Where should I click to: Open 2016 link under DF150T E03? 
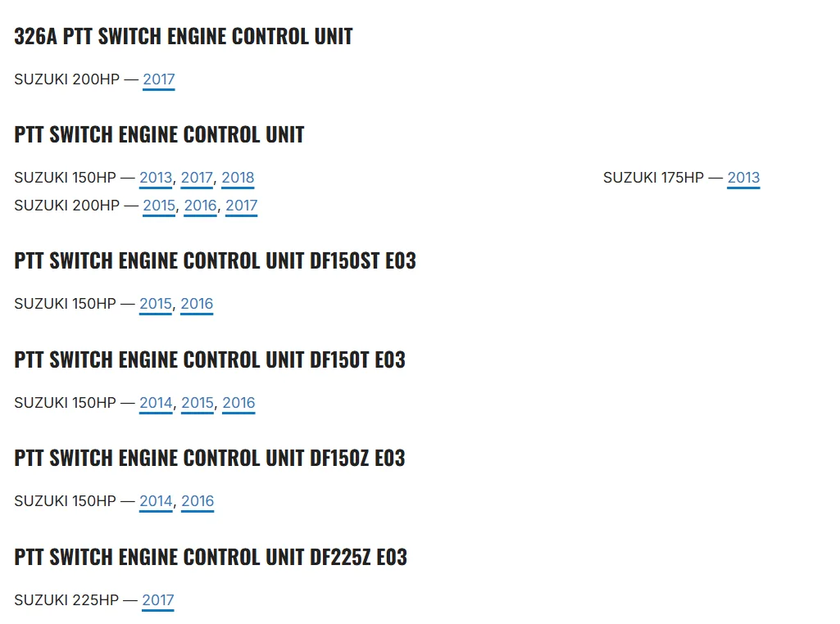[x=238, y=403]
